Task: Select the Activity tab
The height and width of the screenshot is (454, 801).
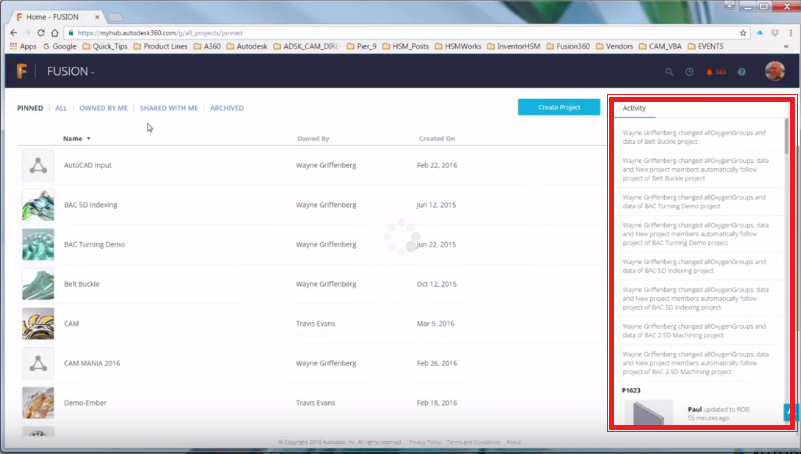Action: tap(634, 108)
